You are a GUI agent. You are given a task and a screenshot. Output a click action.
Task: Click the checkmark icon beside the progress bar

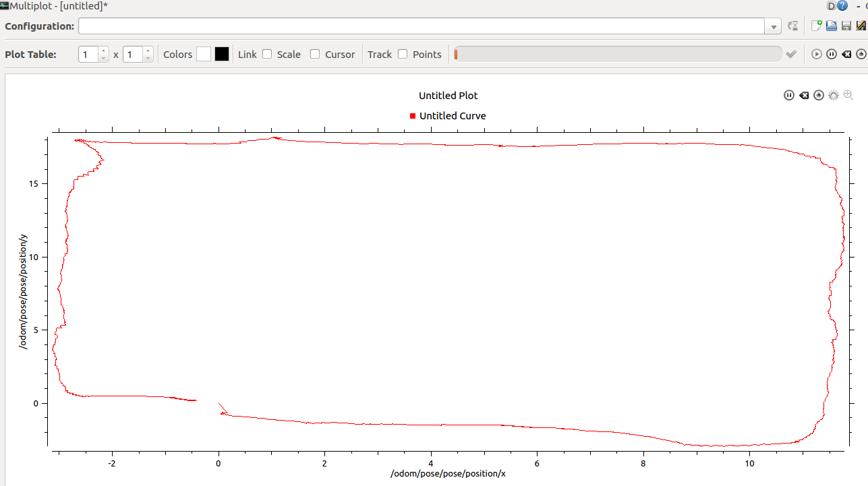pos(791,55)
